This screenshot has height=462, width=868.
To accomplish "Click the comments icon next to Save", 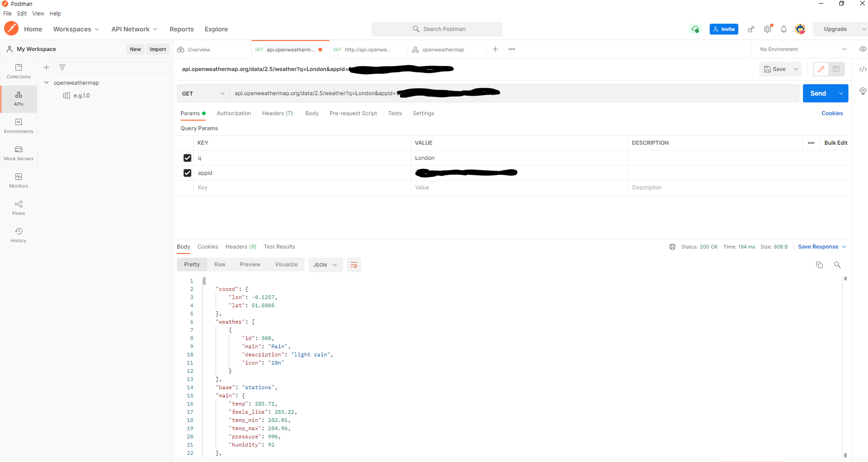I will (x=836, y=69).
